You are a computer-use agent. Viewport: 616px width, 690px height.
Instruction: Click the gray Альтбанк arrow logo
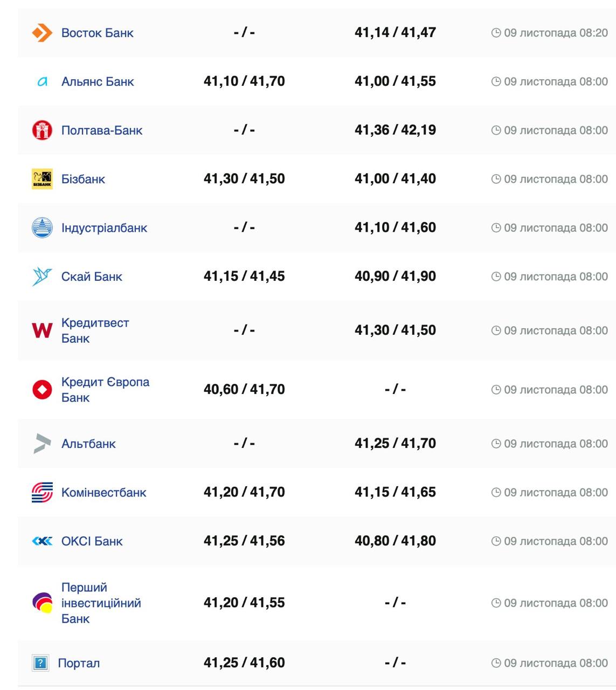coord(42,444)
